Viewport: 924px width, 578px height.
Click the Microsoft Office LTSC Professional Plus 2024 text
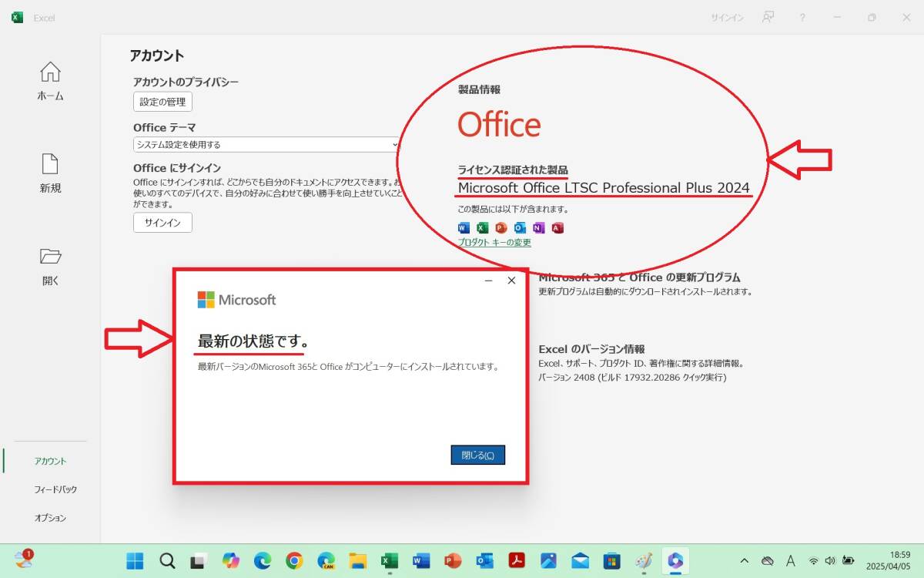coord(604,187)
